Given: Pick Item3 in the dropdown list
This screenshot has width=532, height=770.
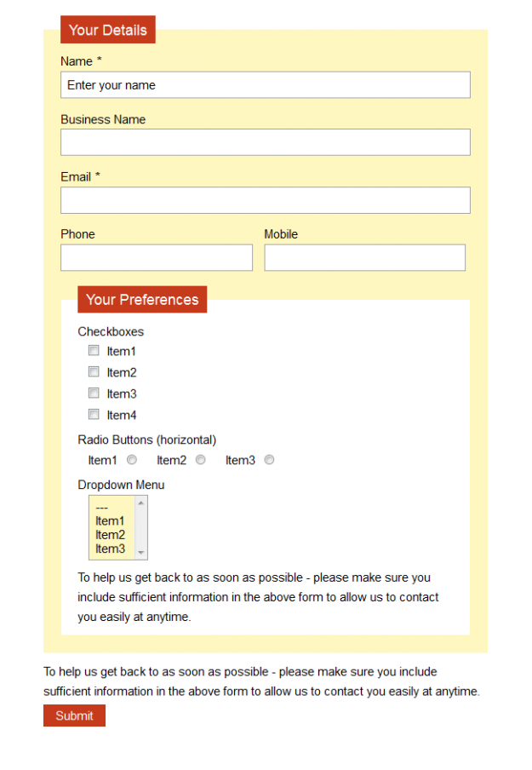Looking at the screenshot, I should tap(111, 549).
